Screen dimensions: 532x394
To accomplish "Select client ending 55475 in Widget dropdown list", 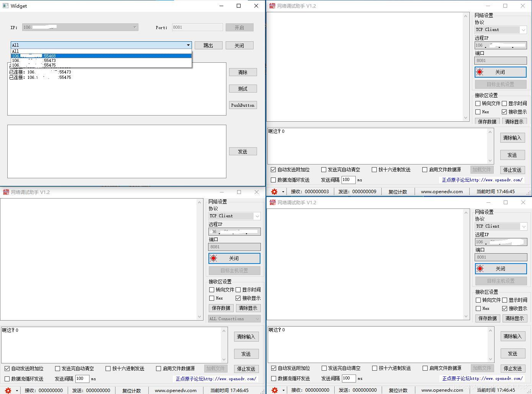I will [101, 65].
